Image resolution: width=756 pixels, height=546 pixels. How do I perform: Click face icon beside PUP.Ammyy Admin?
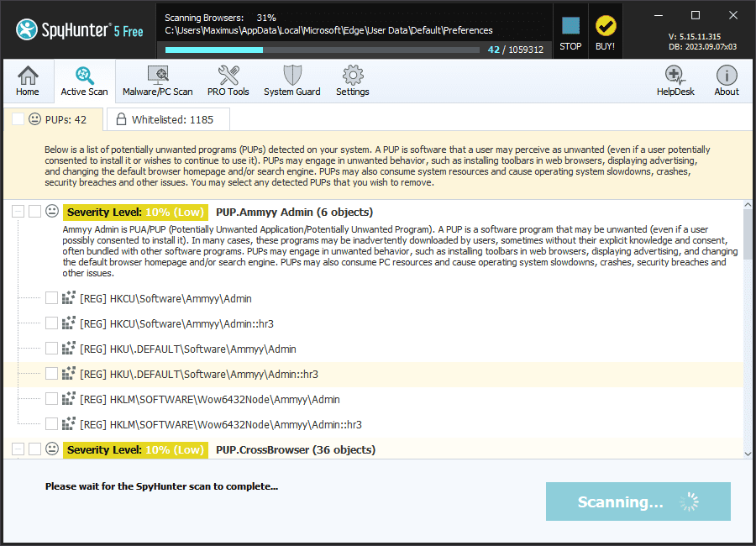[x=52, y=212]
